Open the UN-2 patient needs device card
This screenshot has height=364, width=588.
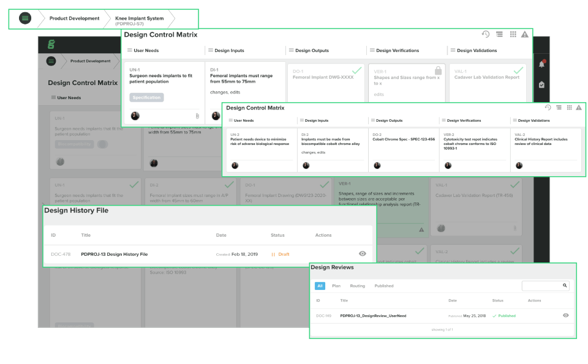click(262, 150)
